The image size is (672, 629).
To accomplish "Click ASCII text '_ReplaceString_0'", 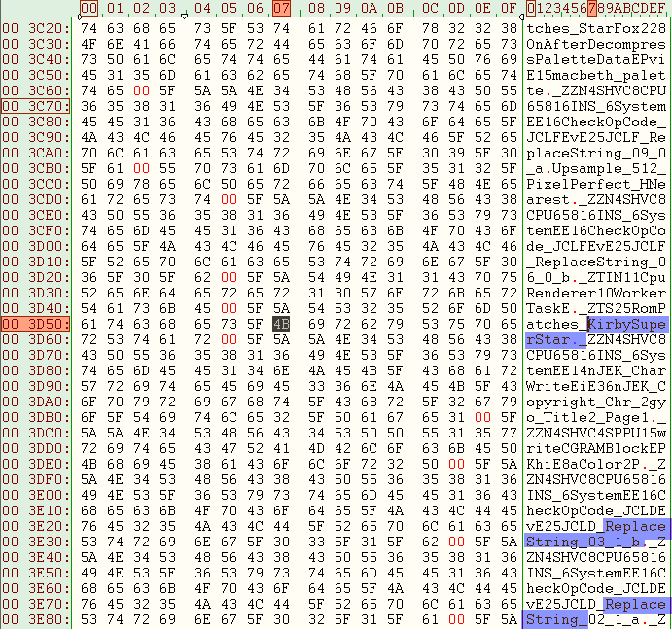I will pos(596,262).
